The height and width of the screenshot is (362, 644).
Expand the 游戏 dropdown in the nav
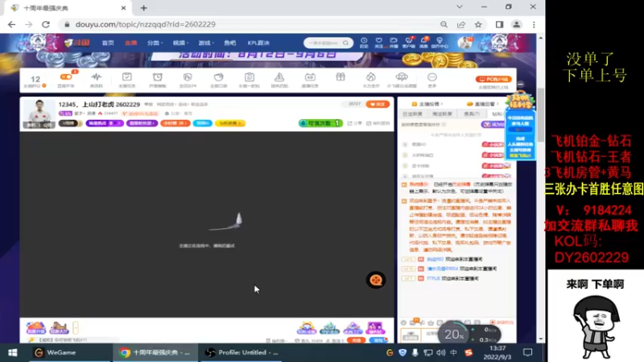tap(206, 43)
